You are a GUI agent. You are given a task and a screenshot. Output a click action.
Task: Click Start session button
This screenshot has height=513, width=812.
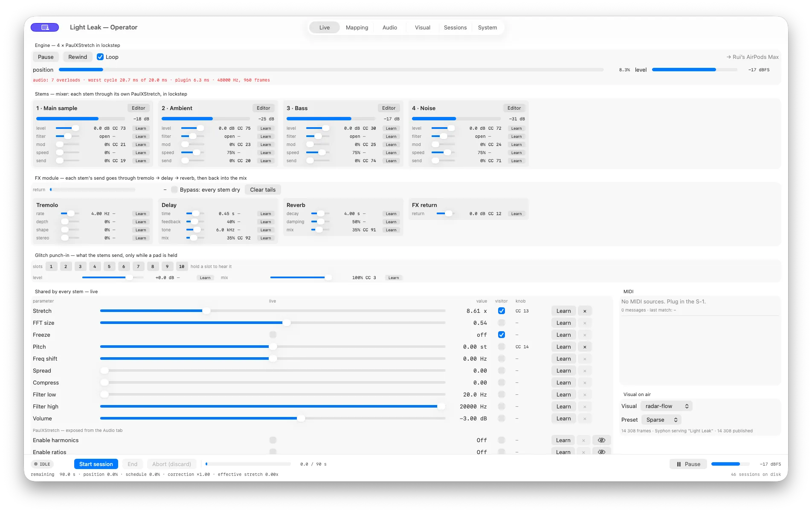[96, 464]
